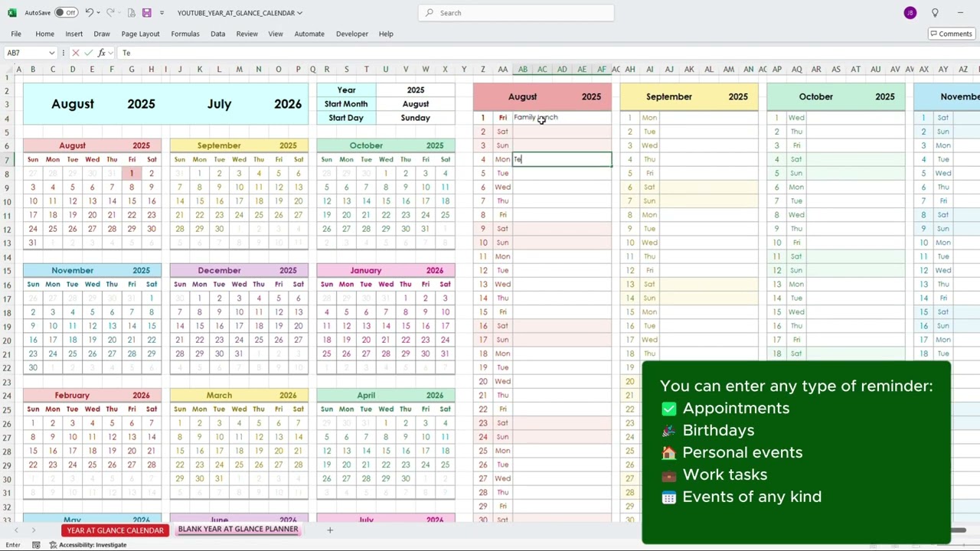Open the Undo history dropdown arrow

99,13
